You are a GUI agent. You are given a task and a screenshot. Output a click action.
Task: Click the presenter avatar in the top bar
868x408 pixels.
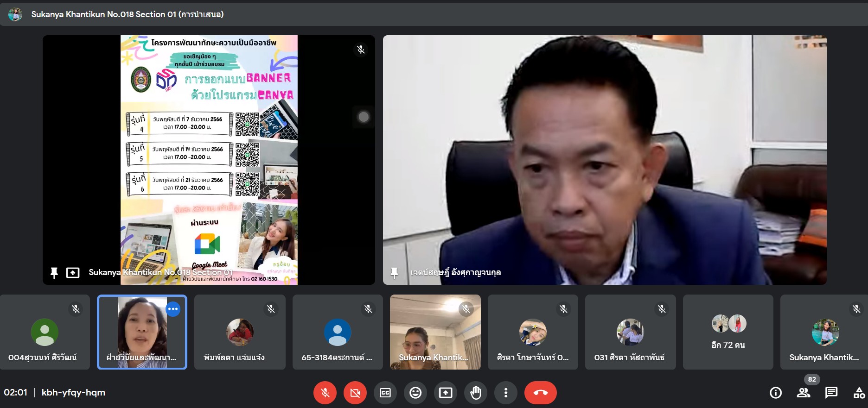tap(15, 14)
